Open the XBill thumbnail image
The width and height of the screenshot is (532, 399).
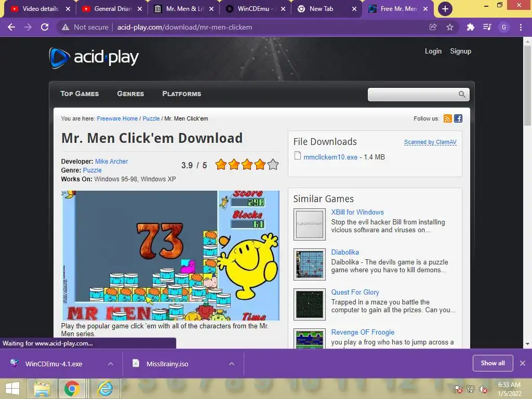(x=310, y=224)
